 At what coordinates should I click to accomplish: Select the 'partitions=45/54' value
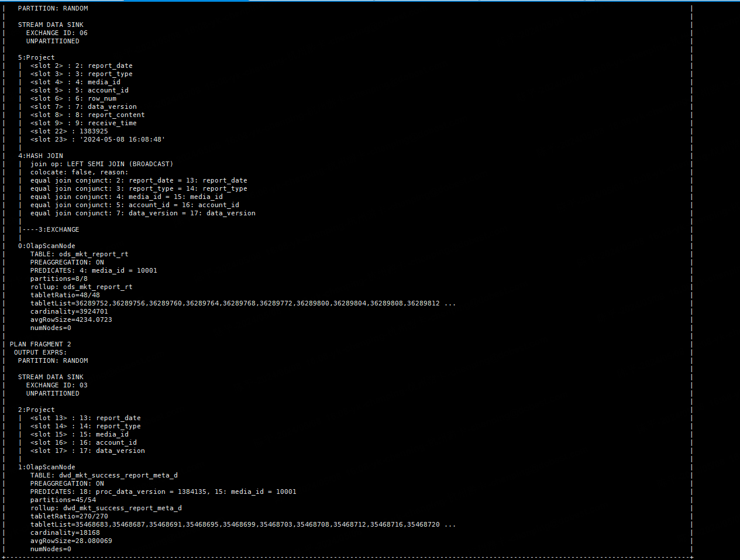click(63, 500)
